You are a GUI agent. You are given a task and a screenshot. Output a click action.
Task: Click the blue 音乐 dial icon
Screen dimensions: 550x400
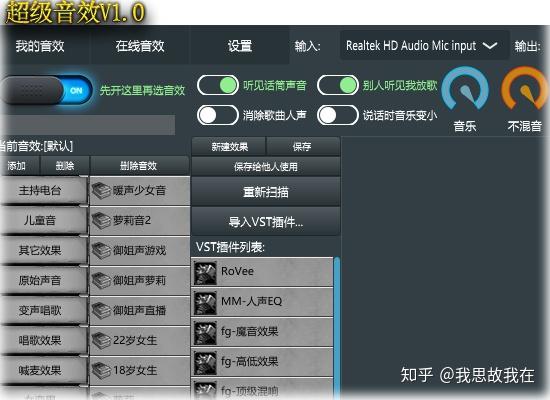pyautogui.click(x=465, y=89)
